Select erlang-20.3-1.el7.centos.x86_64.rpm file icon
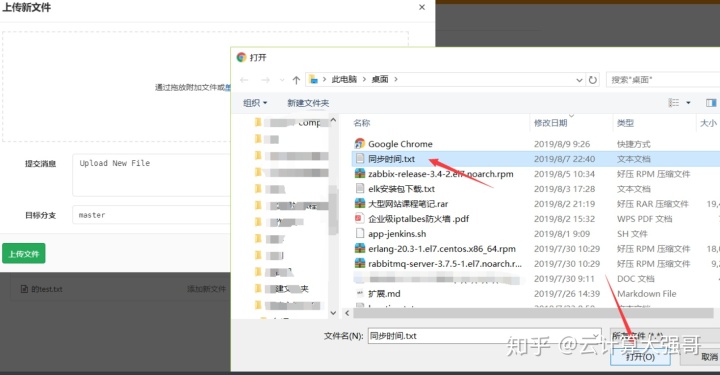The height and width of the screenshot is (375, 720). 360,249
